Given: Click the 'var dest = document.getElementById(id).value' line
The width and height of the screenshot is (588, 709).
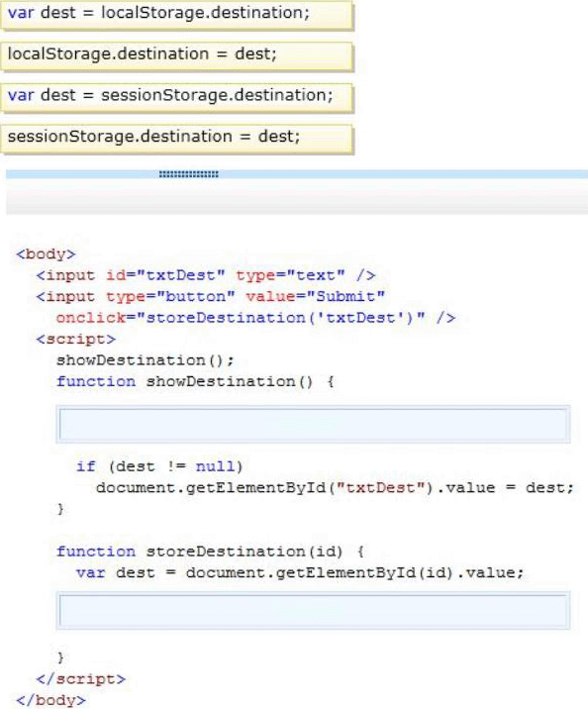Looking at the screenshot, I should click(300, 573).
